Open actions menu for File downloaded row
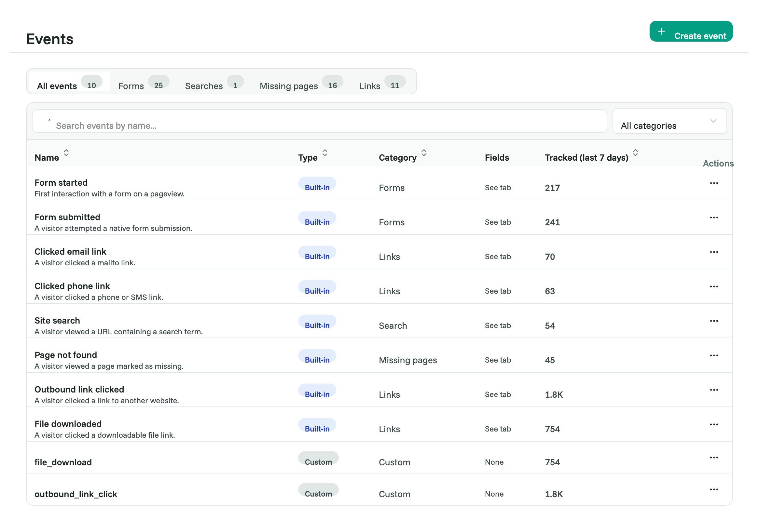 coord(714,424)
